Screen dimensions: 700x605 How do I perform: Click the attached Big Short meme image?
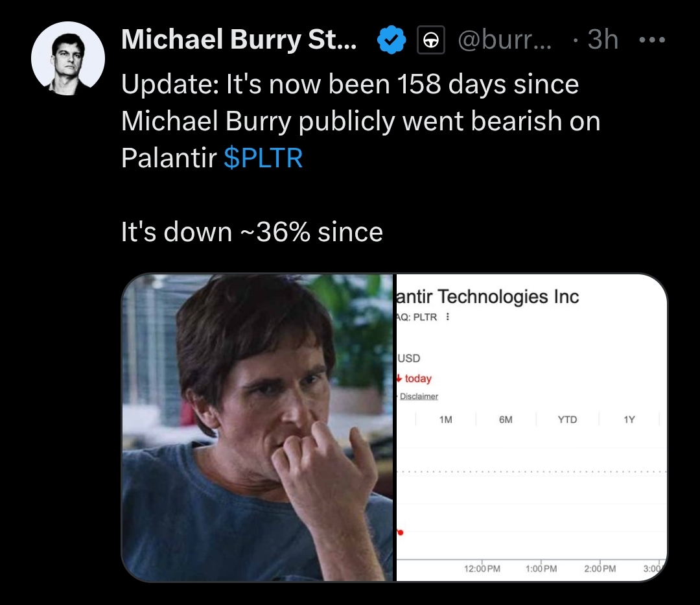tap(259, 425)
